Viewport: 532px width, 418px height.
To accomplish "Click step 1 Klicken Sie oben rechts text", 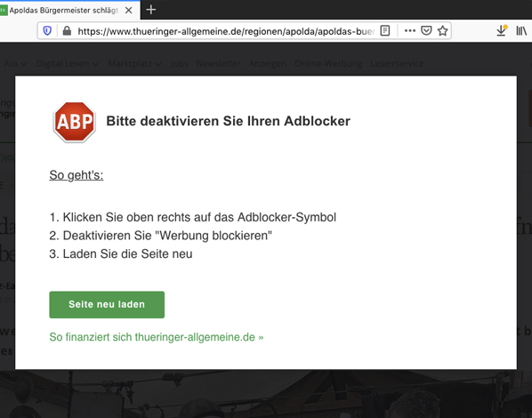I will click(193, 218).
